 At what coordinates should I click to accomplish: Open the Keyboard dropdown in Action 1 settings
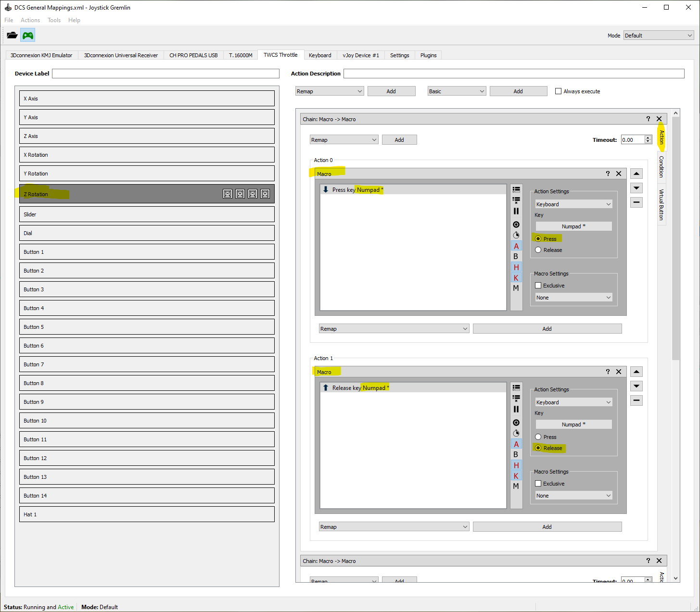tap(574, 402)
